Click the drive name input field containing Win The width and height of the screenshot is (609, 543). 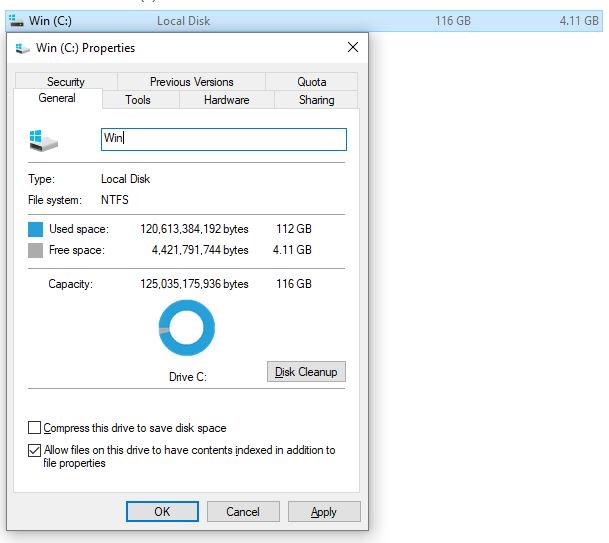pyautogui.click(x=224, y=139)
